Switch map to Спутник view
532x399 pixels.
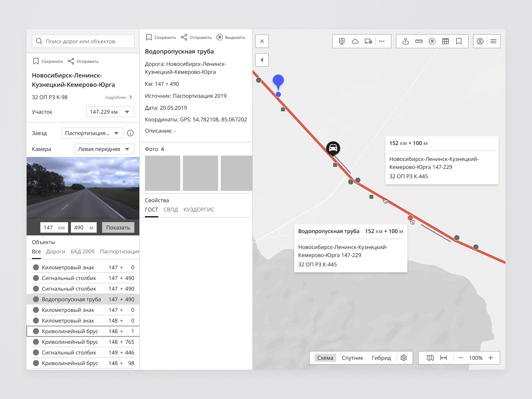click(x=352, y=358)
